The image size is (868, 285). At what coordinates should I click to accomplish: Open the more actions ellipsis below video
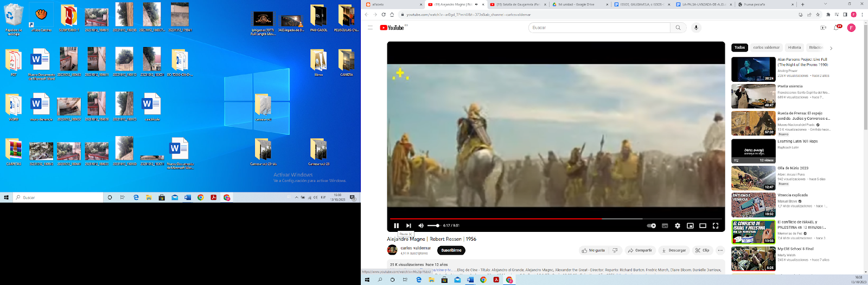(720, 250)
